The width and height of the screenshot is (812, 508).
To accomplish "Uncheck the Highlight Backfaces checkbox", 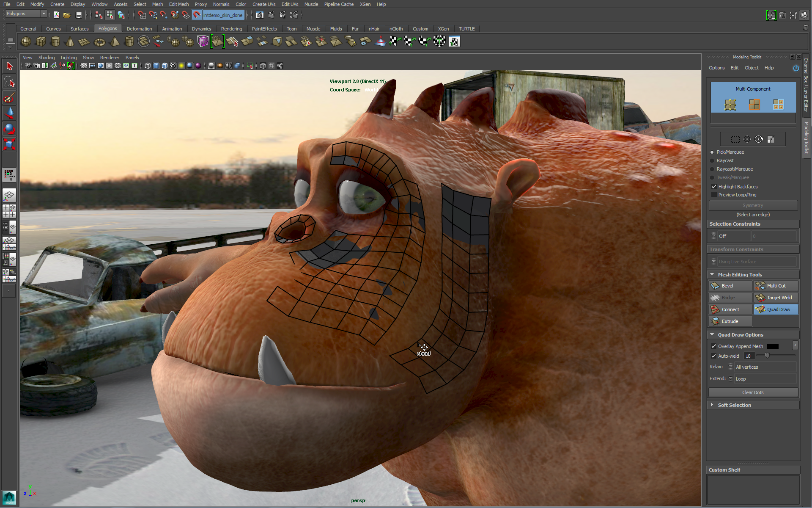I will (x=714, y=187).
